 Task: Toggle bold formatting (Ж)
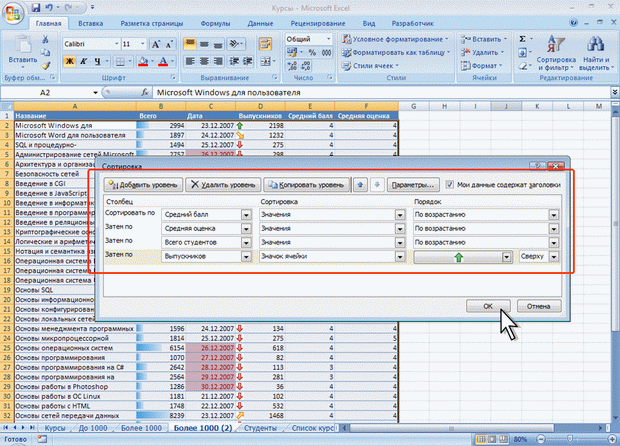pyautogui.click(x=70, y=61)
